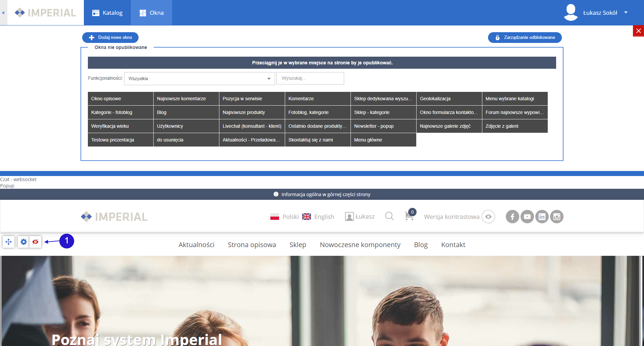The image size is (644, 346).
Task: Click the Wyszukaj search field
Action: coord(310,78)
